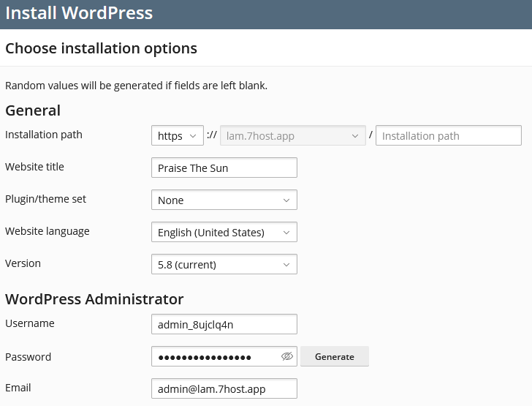532x406 pixels.
Task: Focus the Installation path text field
Action: click(x=449, y=135)
